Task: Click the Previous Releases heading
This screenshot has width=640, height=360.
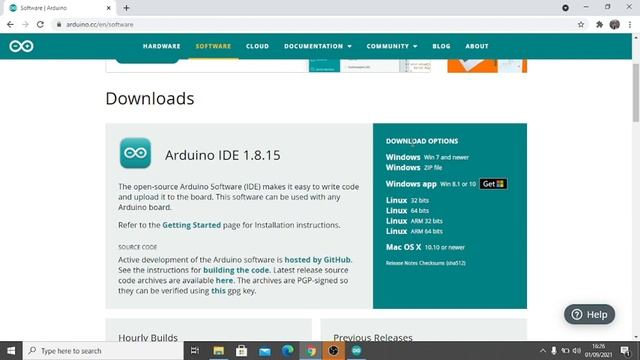Action: [373, 337]
